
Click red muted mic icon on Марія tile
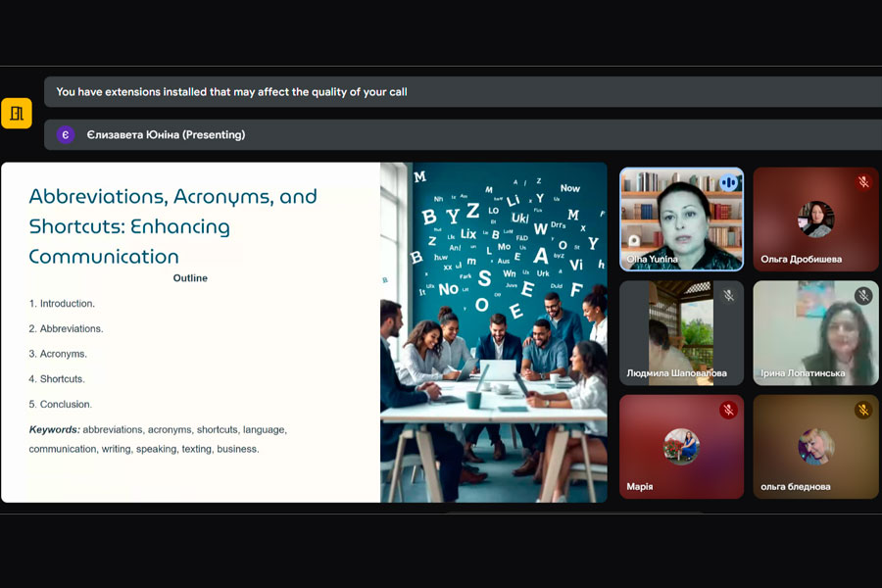pos(728,410)
